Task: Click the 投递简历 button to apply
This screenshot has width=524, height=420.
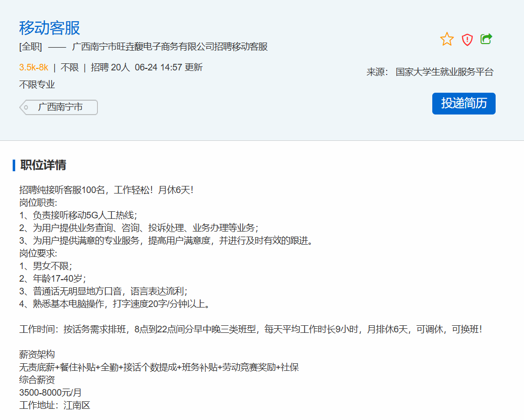Action: [463, 103]
